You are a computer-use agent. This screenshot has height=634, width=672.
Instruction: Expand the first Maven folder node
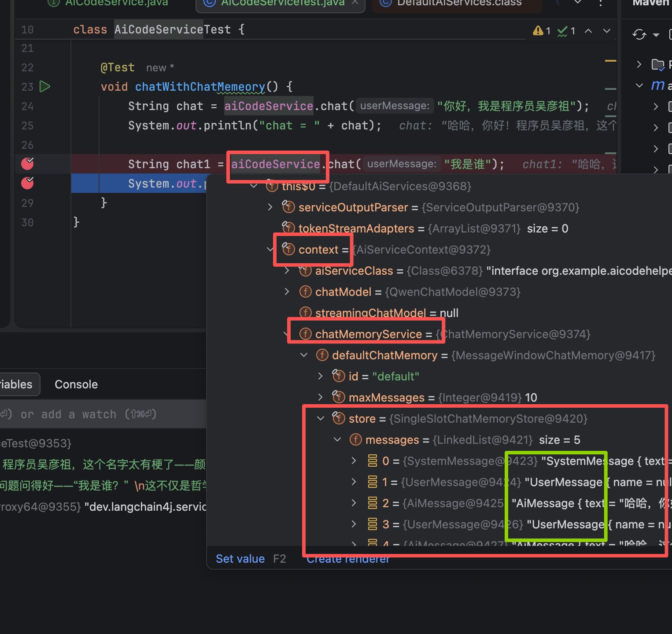(639, 64)
